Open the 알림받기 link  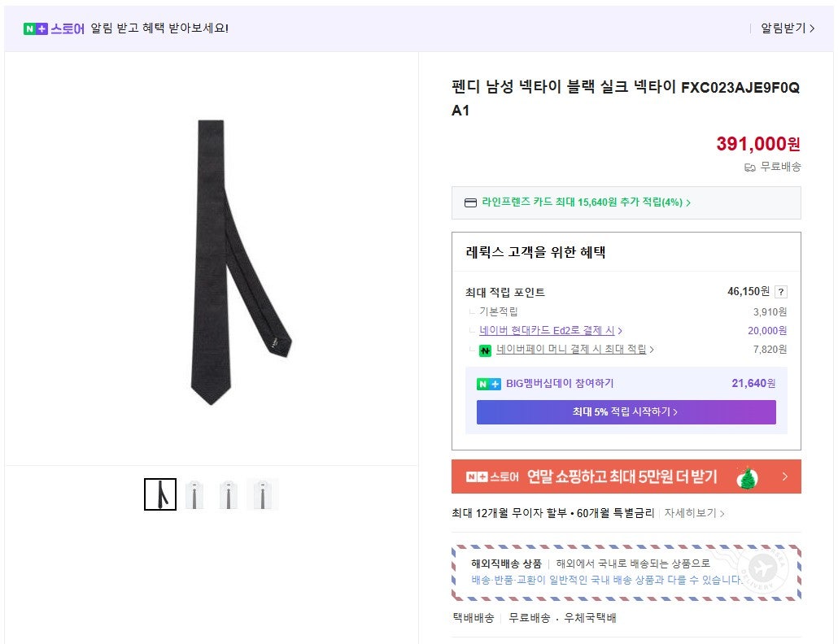(x=787, y=28)
